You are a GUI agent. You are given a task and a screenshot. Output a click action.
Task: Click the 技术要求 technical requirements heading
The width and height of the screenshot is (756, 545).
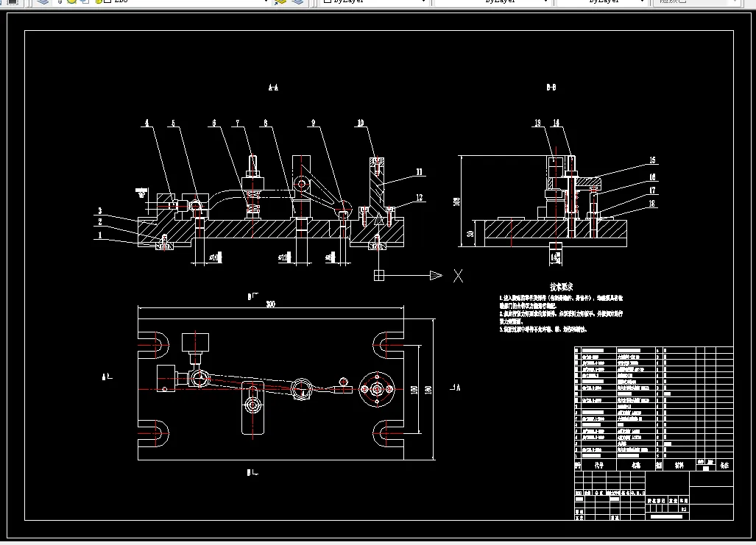[561, 287]
